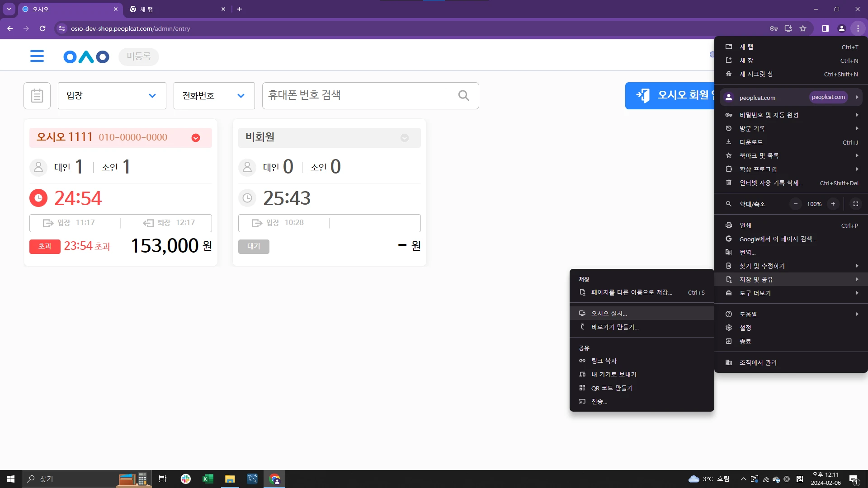Toggle red check circle on 오시오 1111 card
Screen dimensions: 868x488
click(x=196, y=138)
